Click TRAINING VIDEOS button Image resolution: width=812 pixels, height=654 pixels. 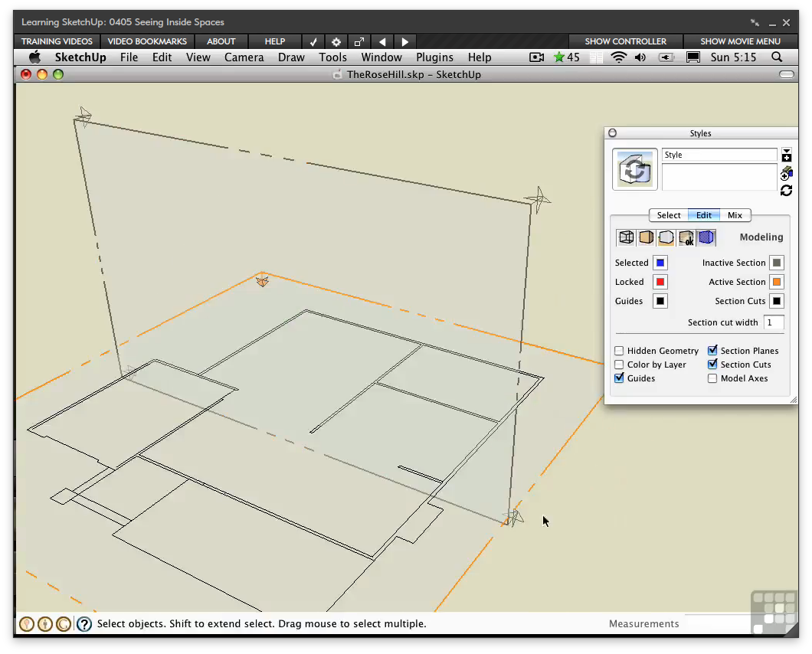click(57, 41)
